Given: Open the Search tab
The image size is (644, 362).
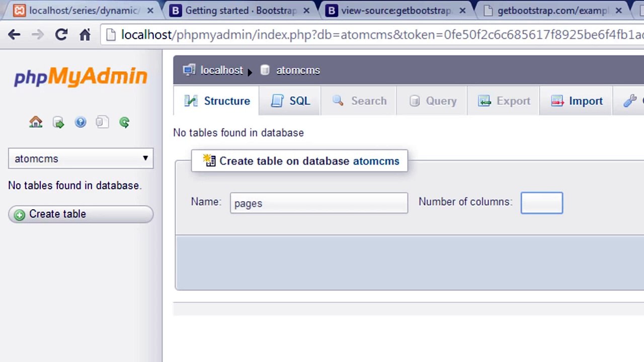Looking at the screenshot, I should tap(359, 101).
